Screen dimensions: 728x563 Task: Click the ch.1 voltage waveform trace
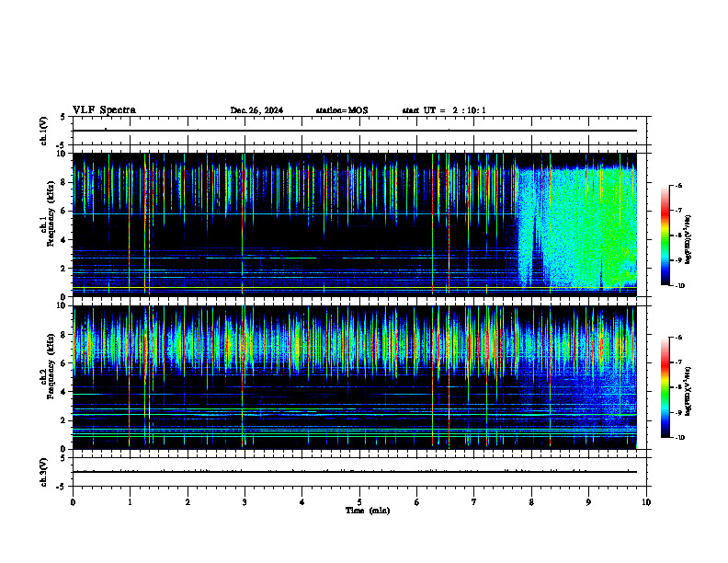coord(355,131)
